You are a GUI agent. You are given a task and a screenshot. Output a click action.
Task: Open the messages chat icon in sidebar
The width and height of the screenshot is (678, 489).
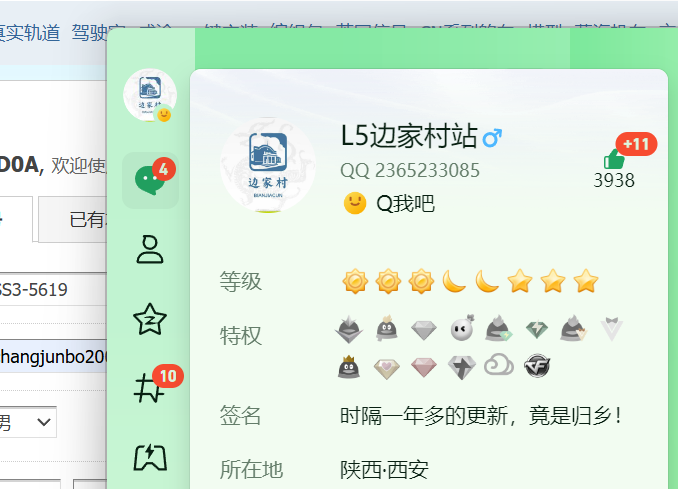(x=149, y=181)
